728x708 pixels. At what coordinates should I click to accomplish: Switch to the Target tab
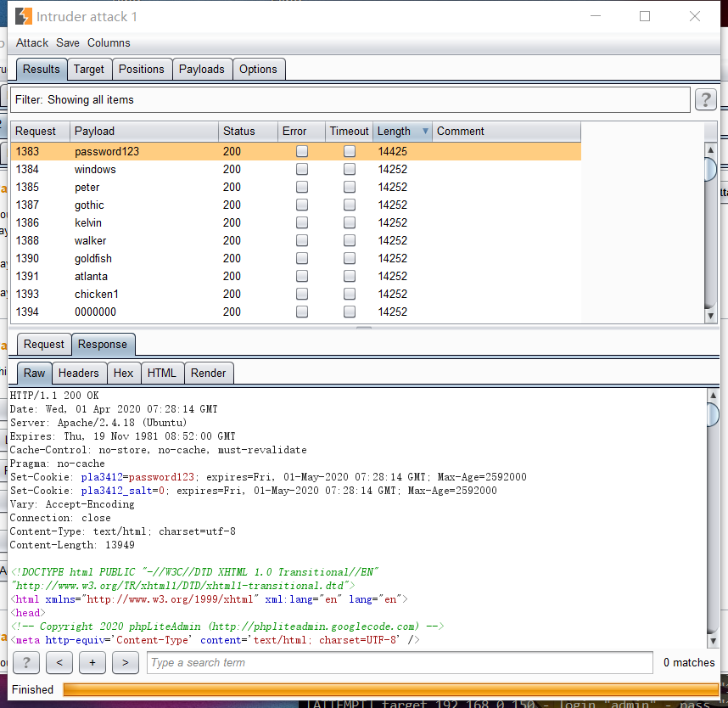click(x=89, y=70)
